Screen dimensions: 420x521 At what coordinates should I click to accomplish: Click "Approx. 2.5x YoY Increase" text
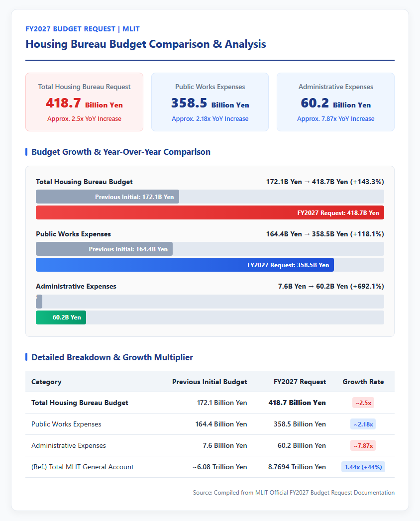(x=85, y=118)
